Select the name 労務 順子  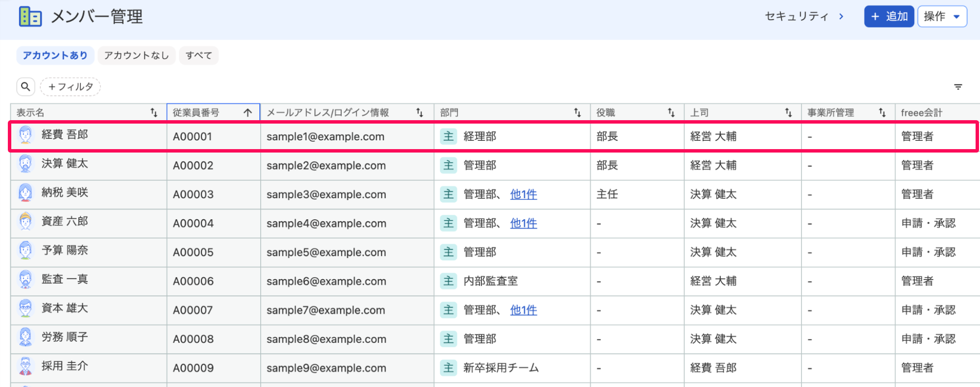click(65, 337)
